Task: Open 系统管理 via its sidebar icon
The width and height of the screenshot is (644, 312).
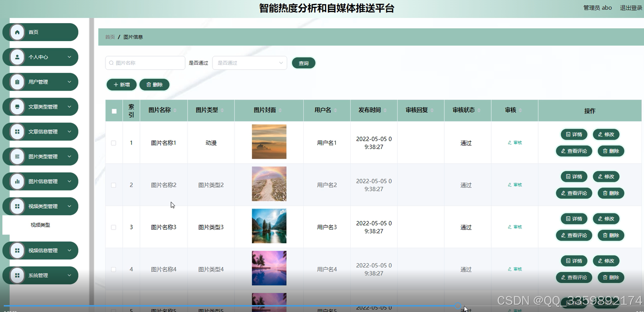Action: (17, 275)
